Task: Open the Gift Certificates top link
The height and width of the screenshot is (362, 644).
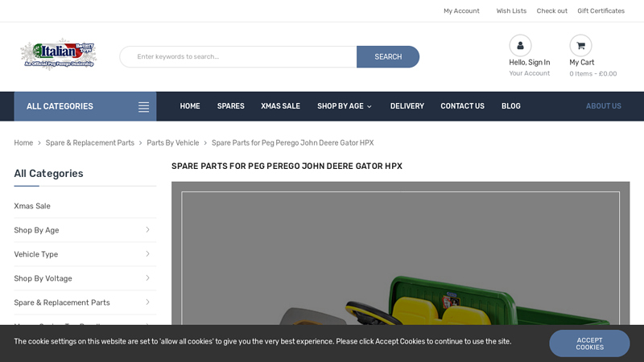Action: coord(601,11)
